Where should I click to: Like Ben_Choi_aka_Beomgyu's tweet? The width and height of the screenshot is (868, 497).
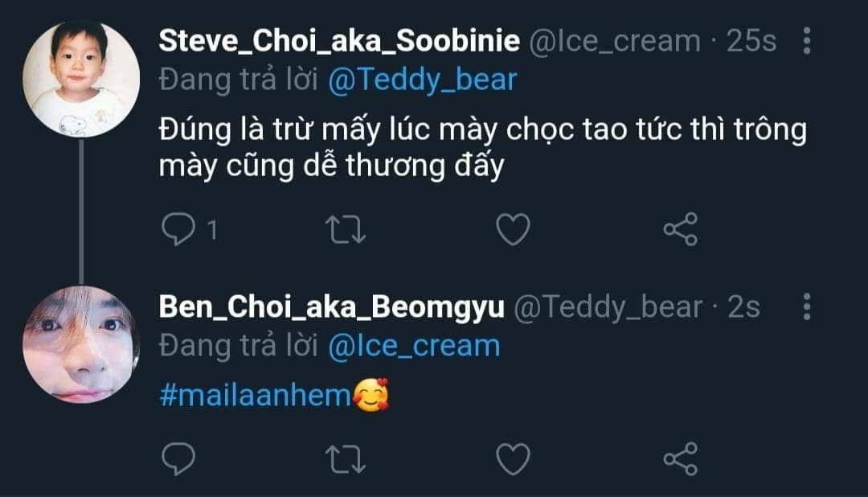513,459
